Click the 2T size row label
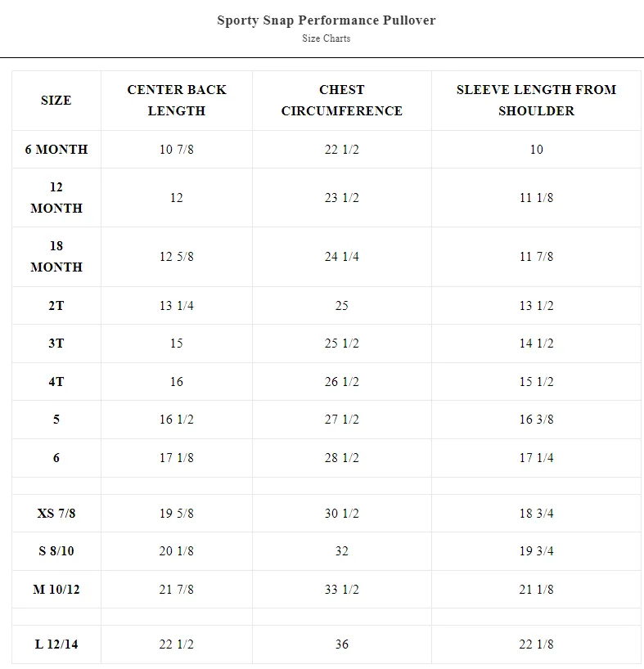The height and width of the screenshot is (669, 644). tap(56, 306)
